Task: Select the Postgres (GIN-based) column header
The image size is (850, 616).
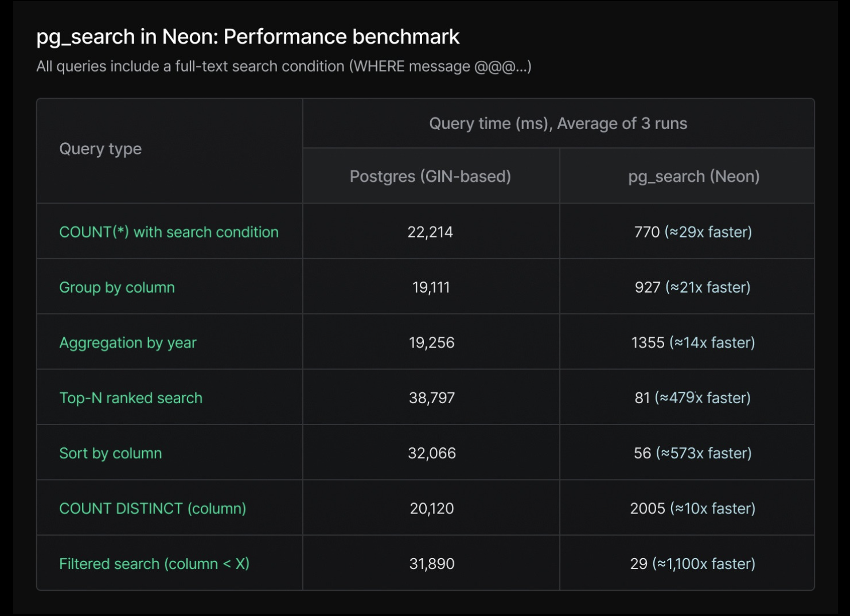Action: [x=431, y=176]
